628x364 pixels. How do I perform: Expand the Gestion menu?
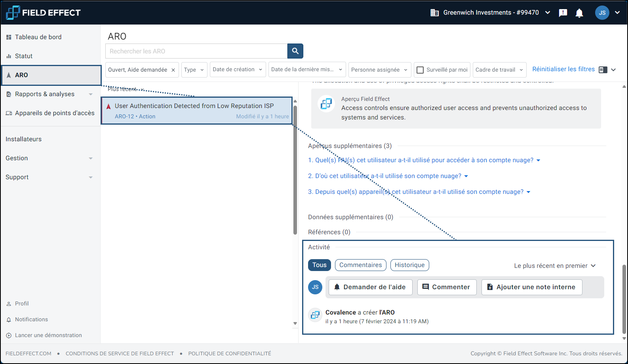[50, 158]
